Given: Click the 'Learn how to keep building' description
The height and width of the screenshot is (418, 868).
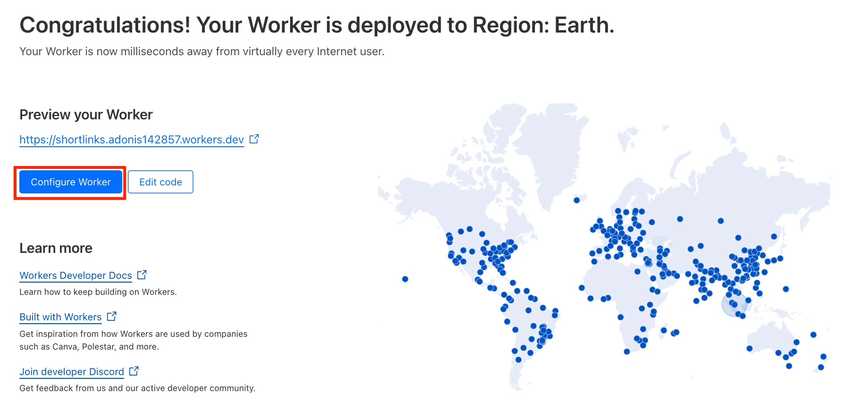Looking at the screenshot, I should (x=98, y=292).
